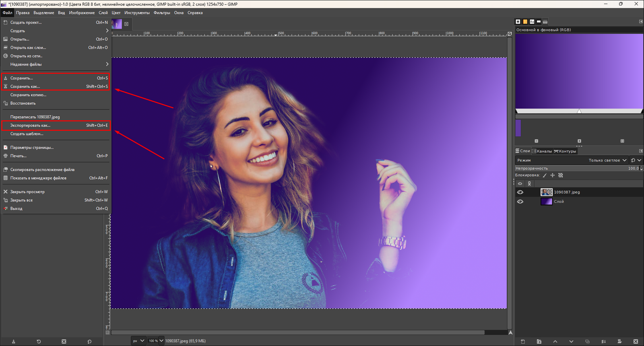Choose Печать... from File menu
Image resolution: width=644 pixels, height=346 pixels.
tap(56, 156)
